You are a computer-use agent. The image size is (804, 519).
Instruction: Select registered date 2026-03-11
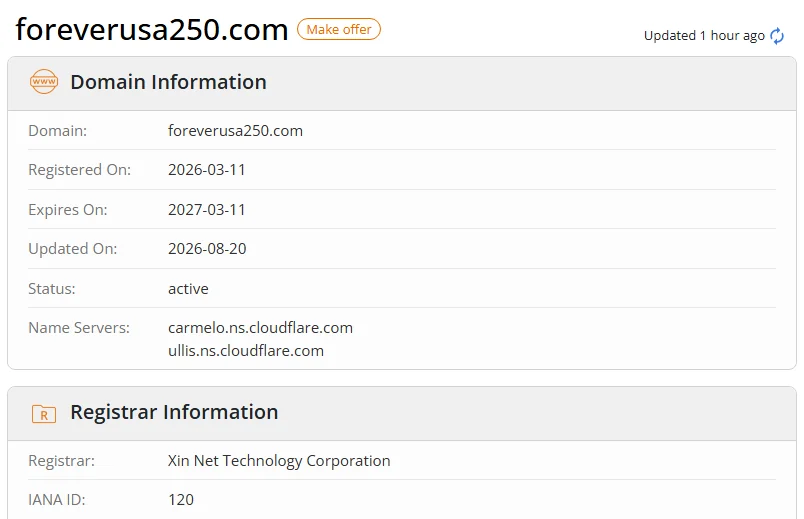pyautogui.click(x=207, y=170)
